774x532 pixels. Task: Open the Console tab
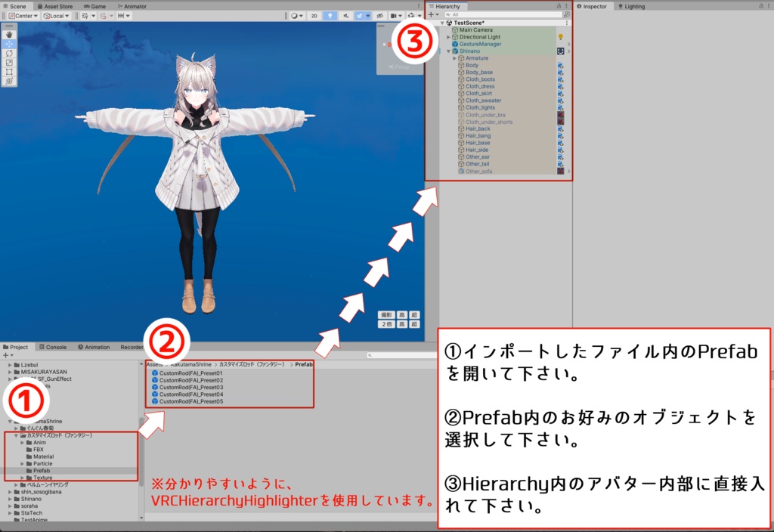click(53, 347)
